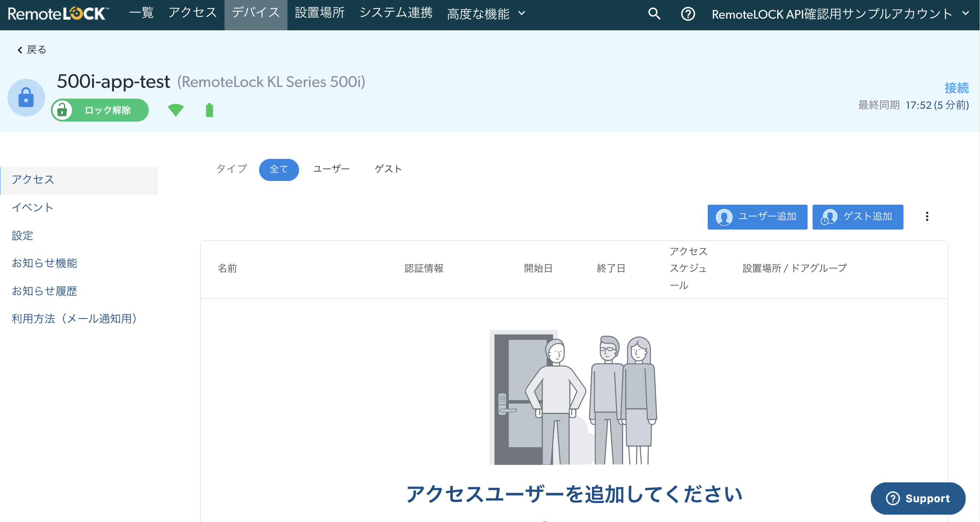980x522 pixels.
Task: Click the door and people illustration
Action: [x=573, y=397]
